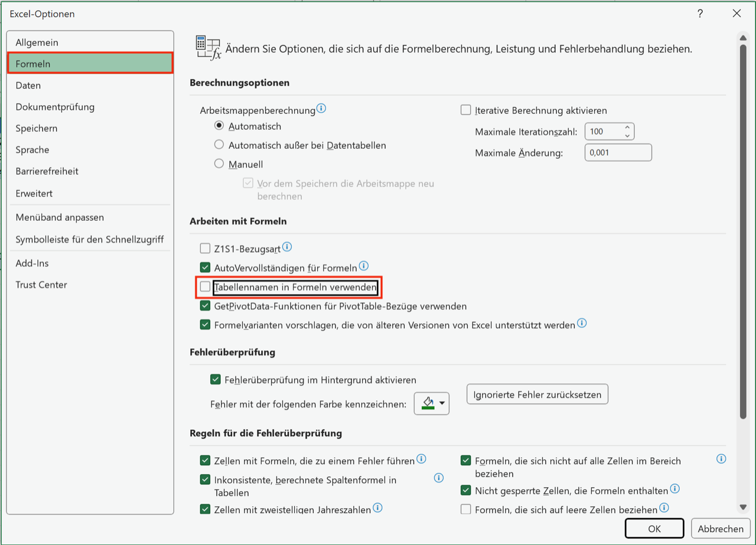Click info icon after Formelvarianten vorschlagen option
This screenshot has width=756, height=545.
click(x=582, y=323)
